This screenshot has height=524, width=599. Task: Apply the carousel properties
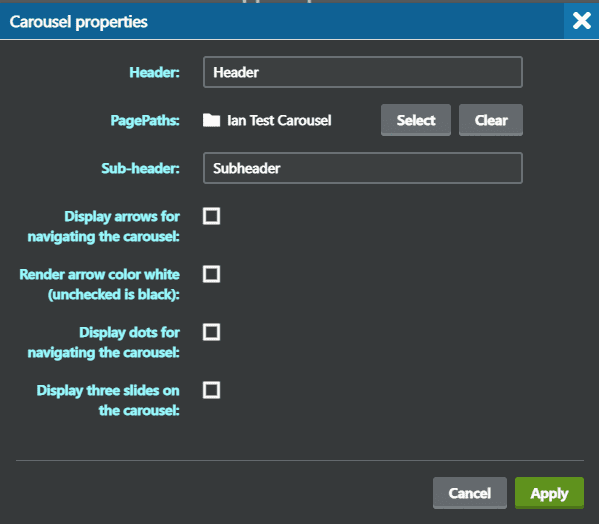tap(549, 493)
